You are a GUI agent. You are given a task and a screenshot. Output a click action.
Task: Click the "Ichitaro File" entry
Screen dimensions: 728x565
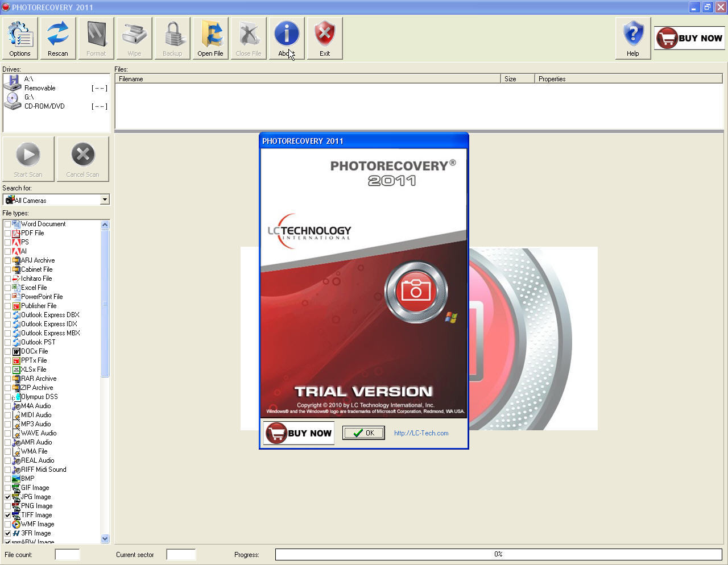(36, 279)
